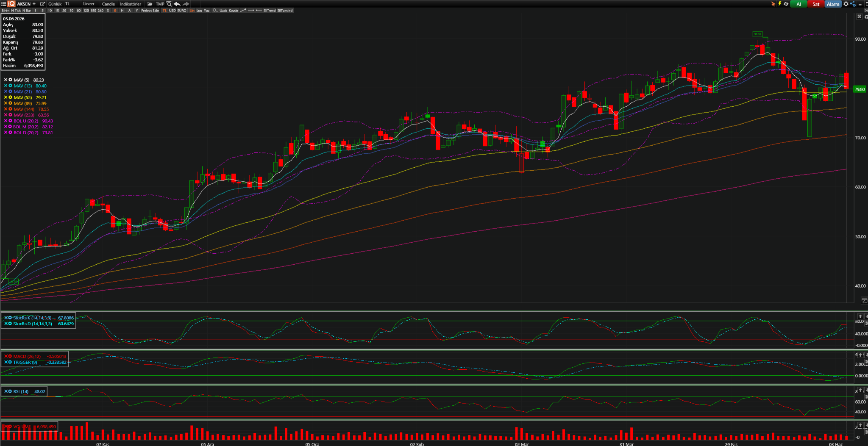
Task: Open the hamburger main menu
Action: pos(4,4)
